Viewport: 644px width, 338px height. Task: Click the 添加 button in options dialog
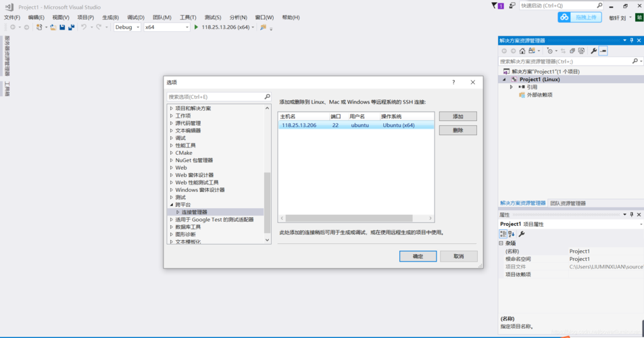tap(458, 116)
